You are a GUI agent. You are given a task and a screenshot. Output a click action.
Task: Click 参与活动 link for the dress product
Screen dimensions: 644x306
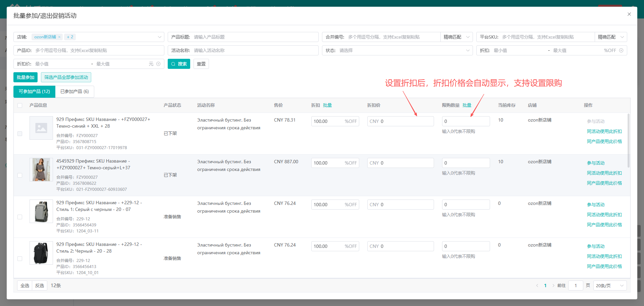pyautogui.click(x=596, y=163)
